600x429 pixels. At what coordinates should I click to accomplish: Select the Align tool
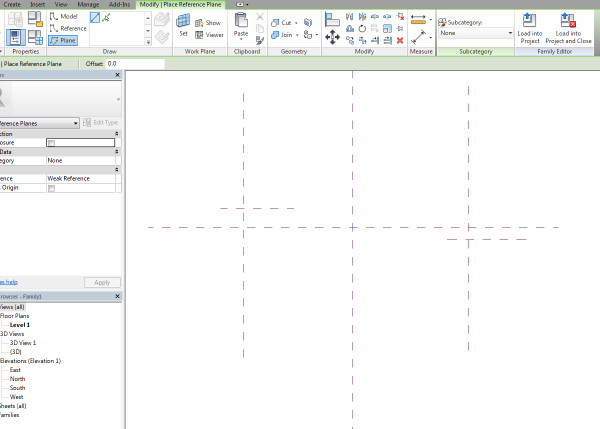(x=332, y=20)
